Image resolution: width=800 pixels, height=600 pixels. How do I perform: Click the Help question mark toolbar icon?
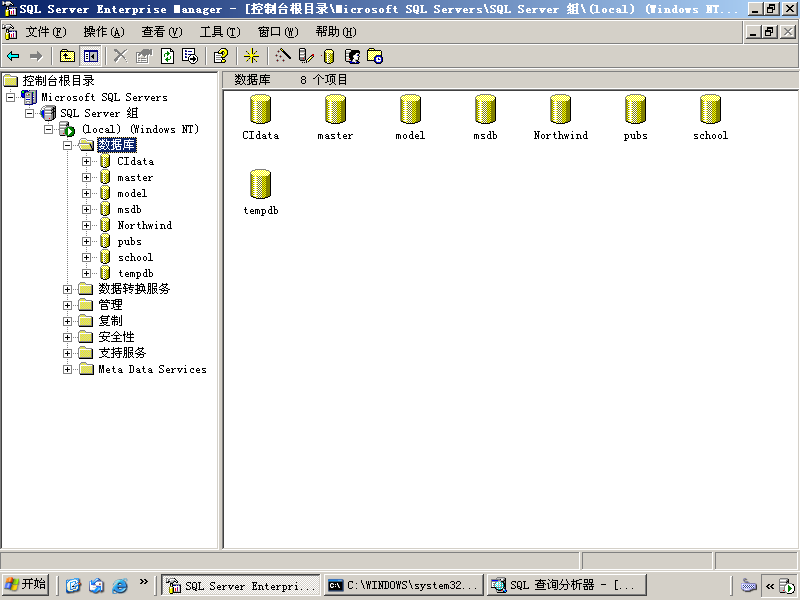221,56
